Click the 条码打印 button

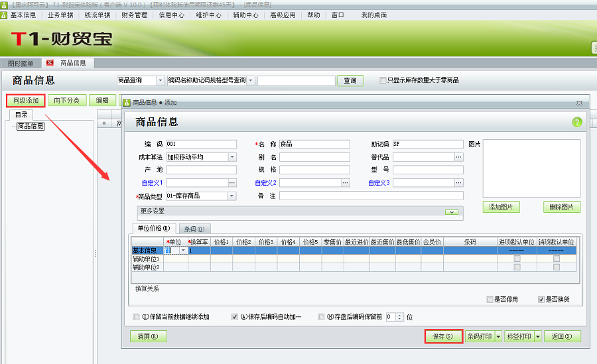click(480, 337)
